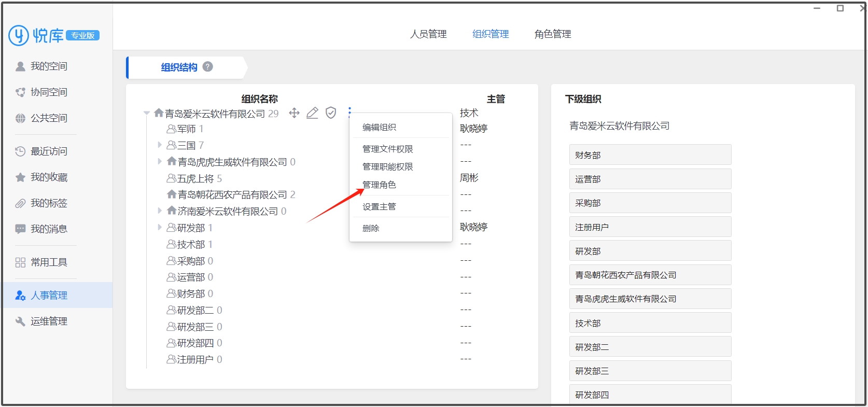Click the help question mark beside 组织结构

(x=208, y=66)
